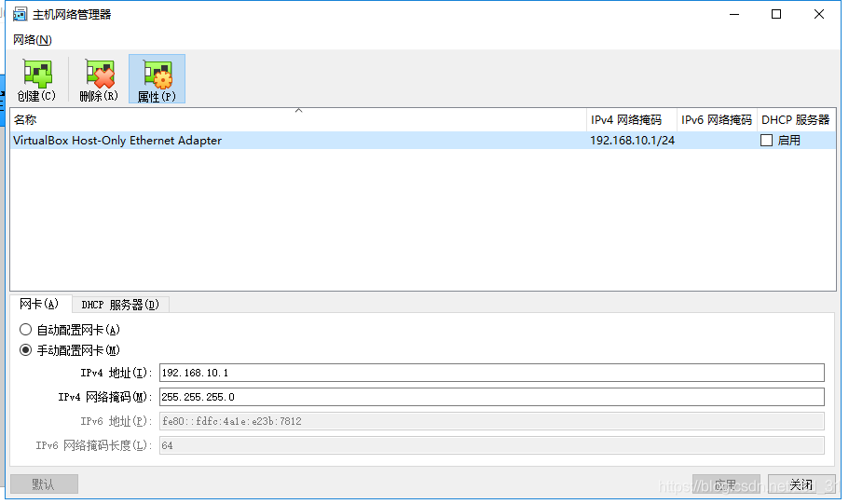Sort by the 名称 column header

click(x=298, y=119)
